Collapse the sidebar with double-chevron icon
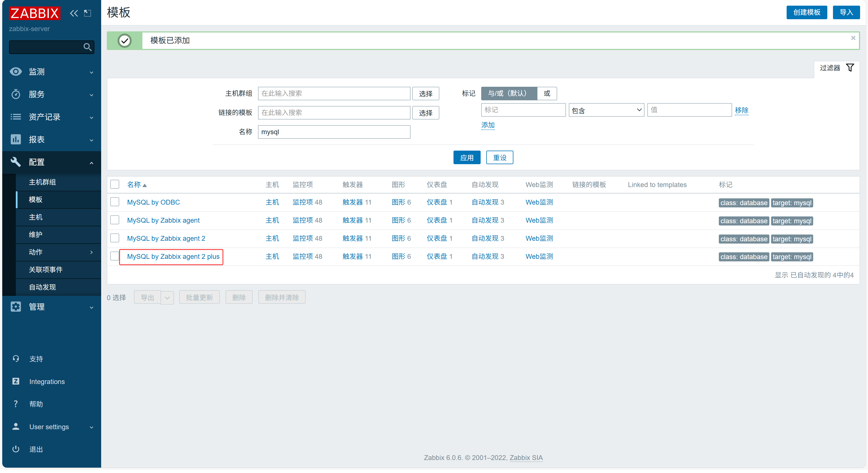The height and width of the screenshot is (473, 868). [x=74, y=13]
